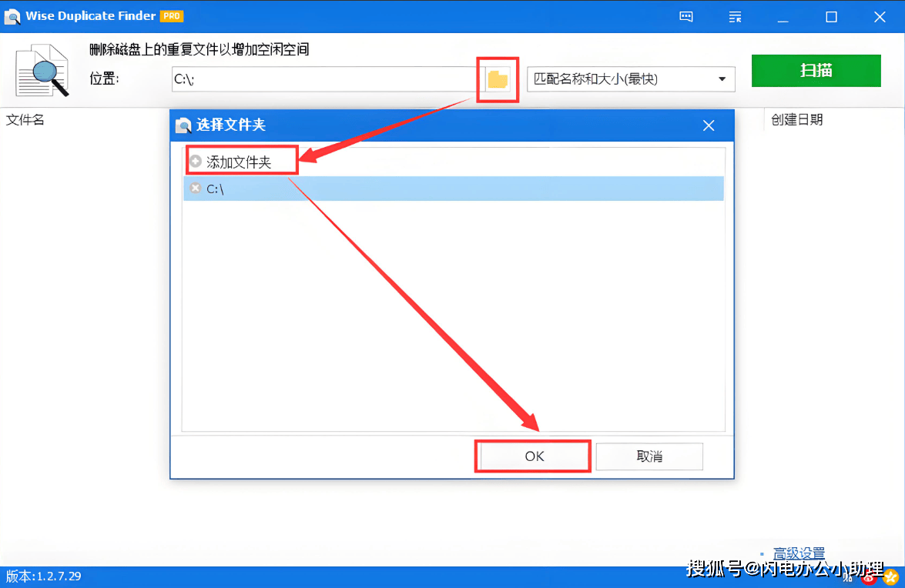The height and width of the screenshot is (588, 905).
Task: Start scanning with green 扫描 button
Action: 816,71
